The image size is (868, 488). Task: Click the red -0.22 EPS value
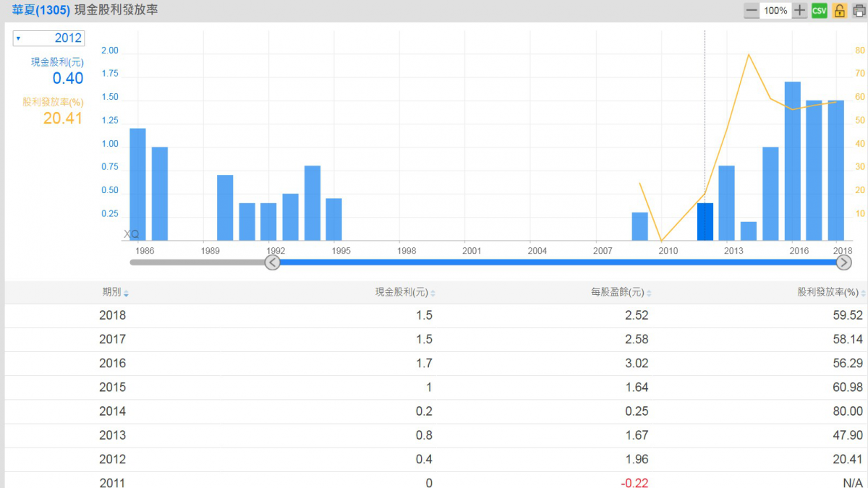pos(636,482)
